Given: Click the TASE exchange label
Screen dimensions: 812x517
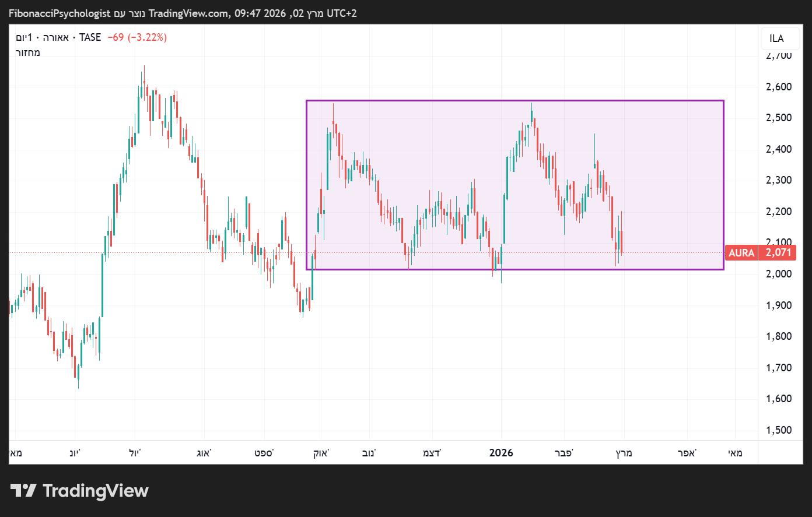Looking at the screenshot, I should pos(90,37).
